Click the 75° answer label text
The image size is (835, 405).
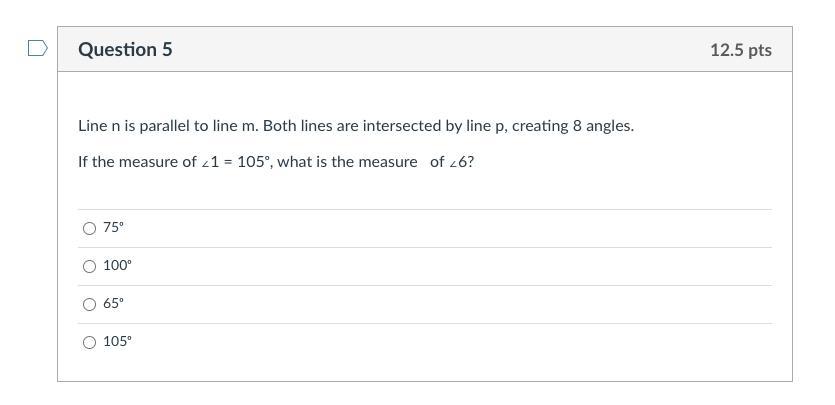click(114, 228)
